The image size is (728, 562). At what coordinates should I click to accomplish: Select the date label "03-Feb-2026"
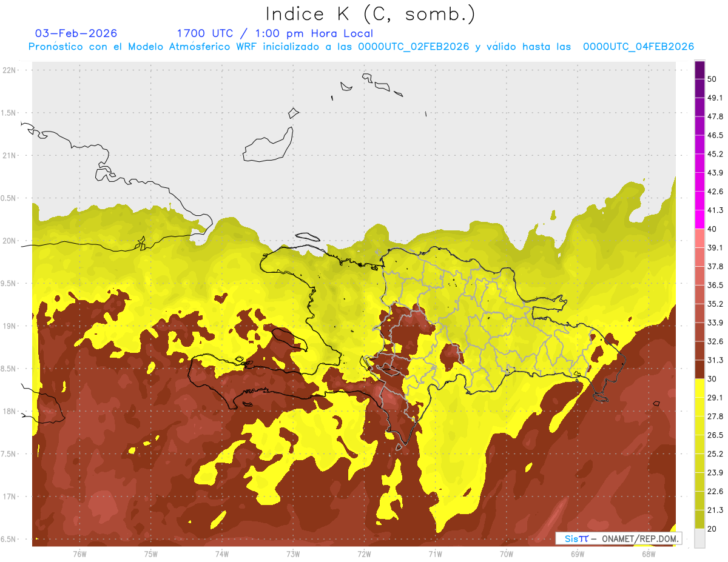[76, 33]
